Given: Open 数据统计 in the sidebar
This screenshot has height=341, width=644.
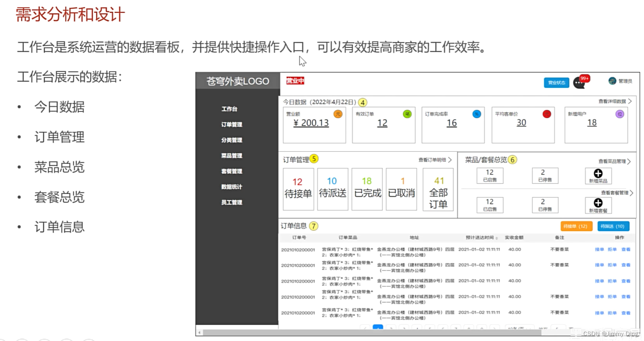Looking at the screenshot, I should point(231,187).
